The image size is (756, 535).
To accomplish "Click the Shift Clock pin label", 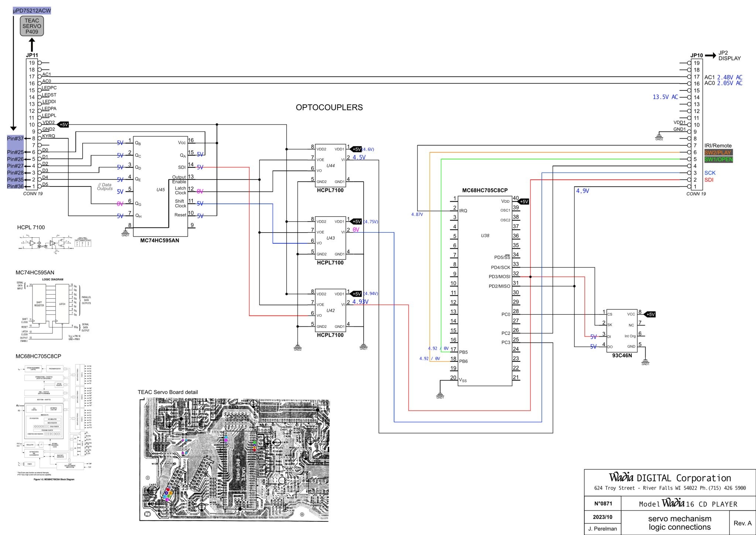I will point(181,204).
